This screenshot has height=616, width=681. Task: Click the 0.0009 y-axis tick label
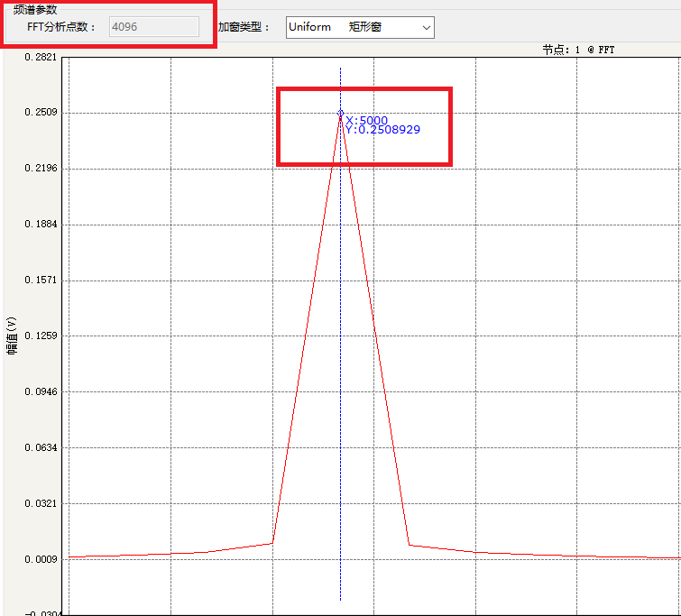click(x=41, y=559)
